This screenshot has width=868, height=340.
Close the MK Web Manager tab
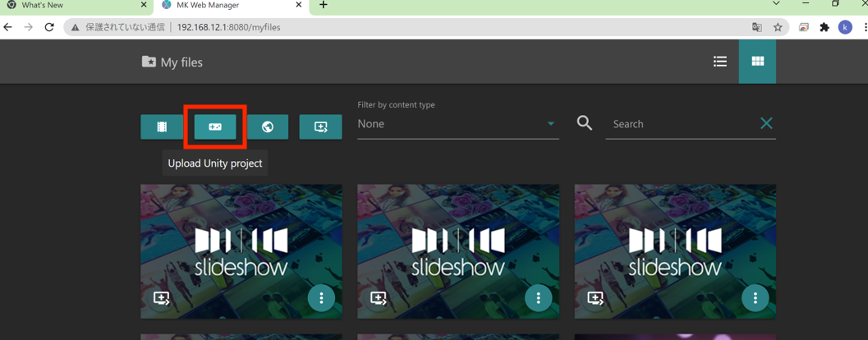[299, 5]
